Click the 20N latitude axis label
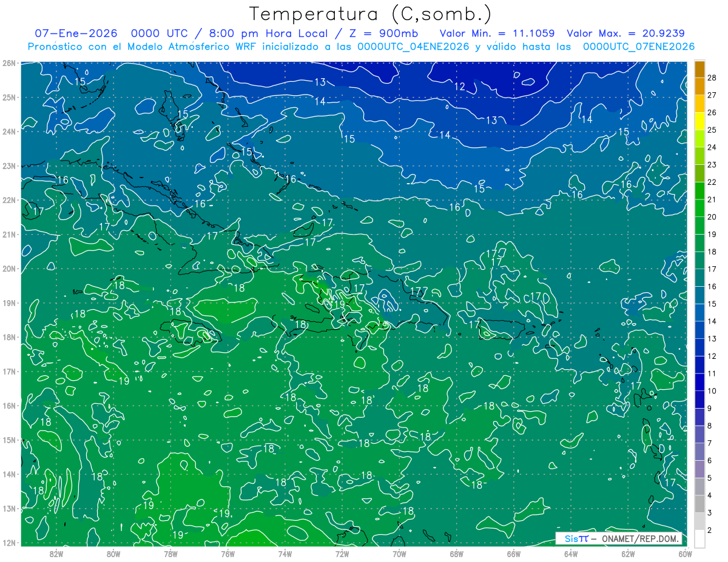728x562 pixels. coord(8,269)
